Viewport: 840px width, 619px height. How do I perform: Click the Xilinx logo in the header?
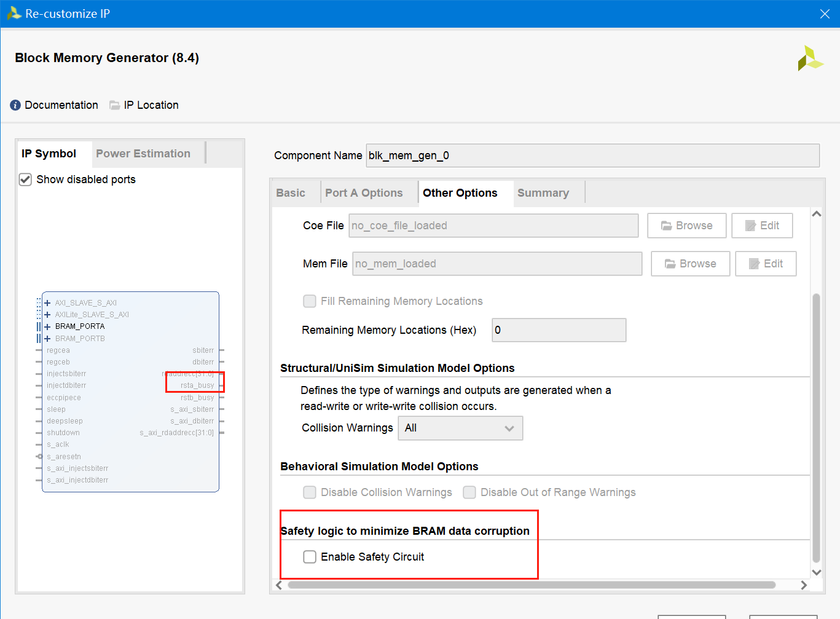click(810, 58)
